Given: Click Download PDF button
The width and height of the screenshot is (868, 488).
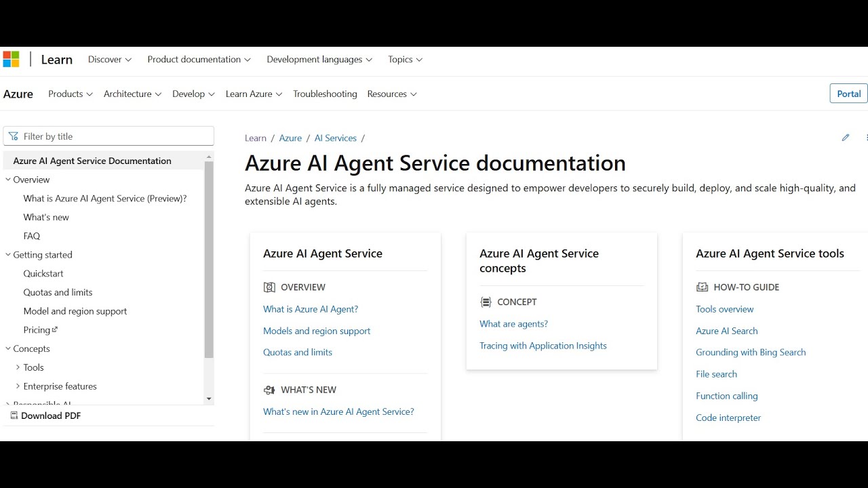Looking at the screenshot, I should 45,415.
